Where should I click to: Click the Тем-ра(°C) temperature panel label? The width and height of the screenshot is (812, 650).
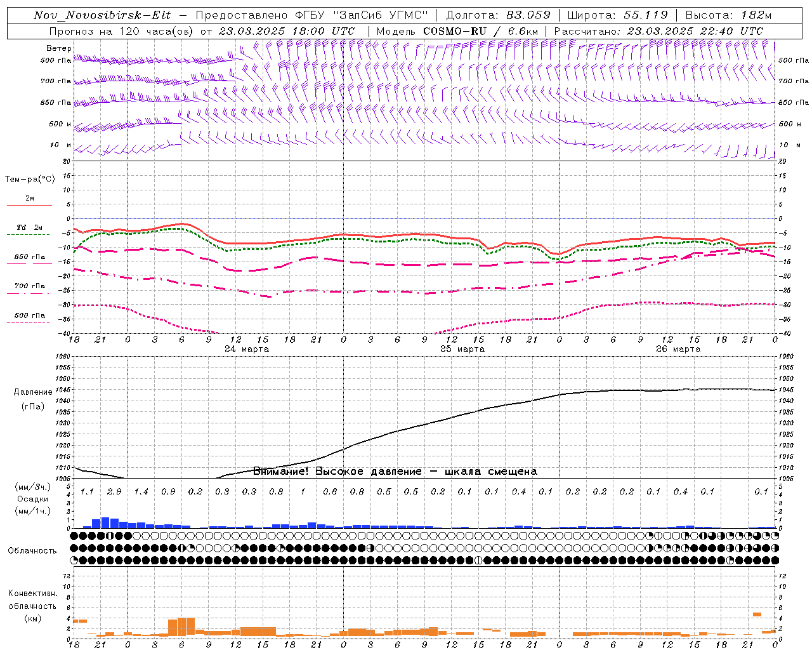30,180
